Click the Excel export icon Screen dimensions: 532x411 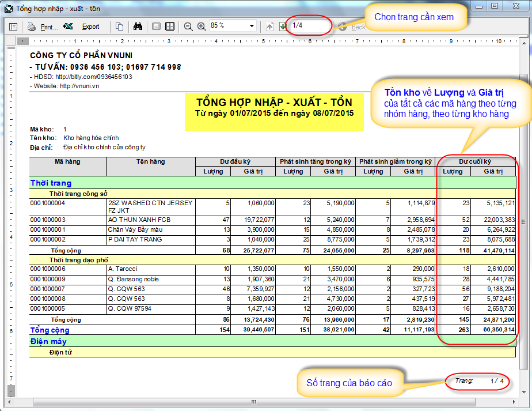[x=68, y=27]
